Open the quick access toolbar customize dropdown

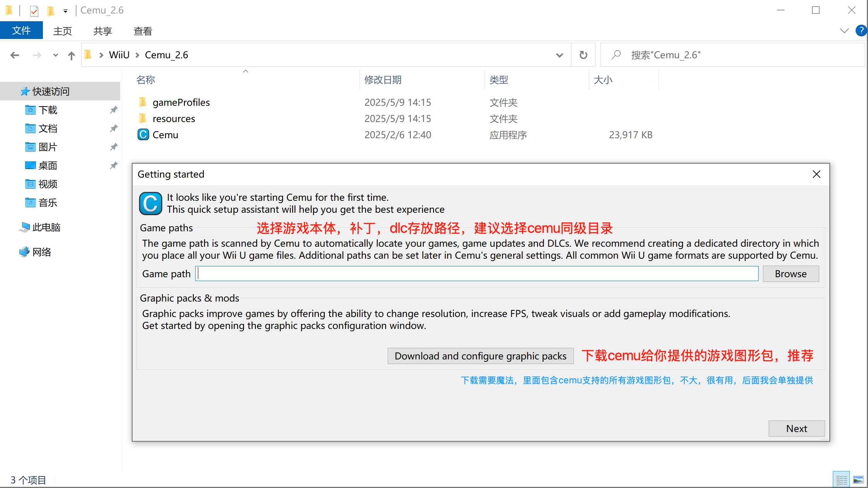66,11
